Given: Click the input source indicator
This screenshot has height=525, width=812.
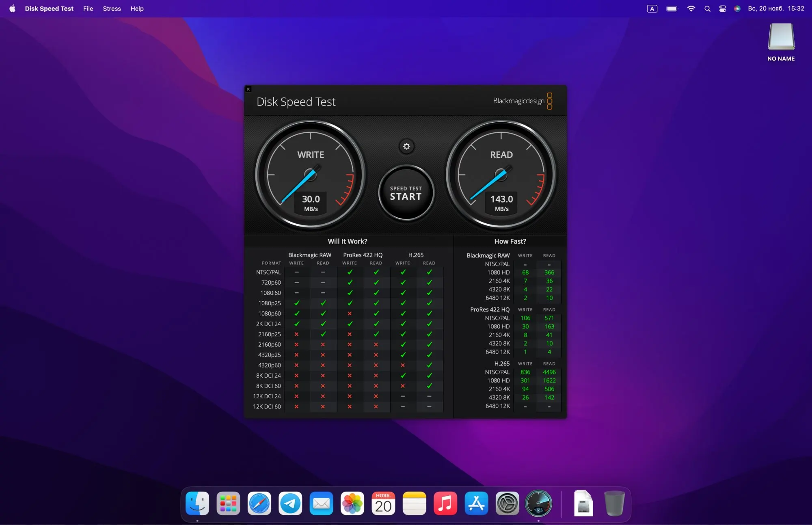Looking at the screenshot, I should click(652, 9).
